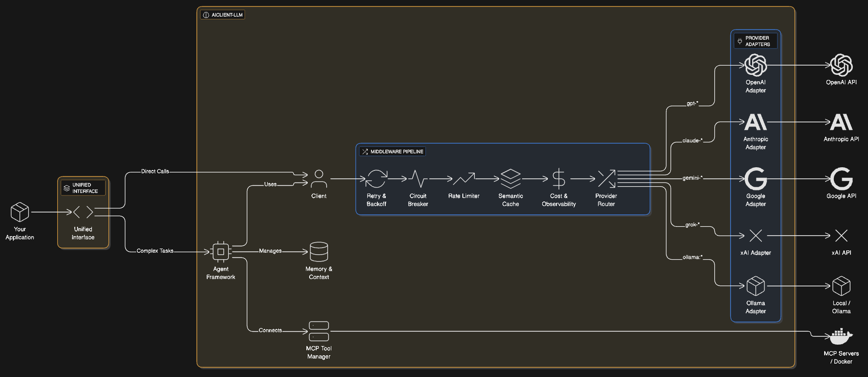Click the Your Application cube icon
The width and height of the screenshot is (868, 377).
(20, 212)
